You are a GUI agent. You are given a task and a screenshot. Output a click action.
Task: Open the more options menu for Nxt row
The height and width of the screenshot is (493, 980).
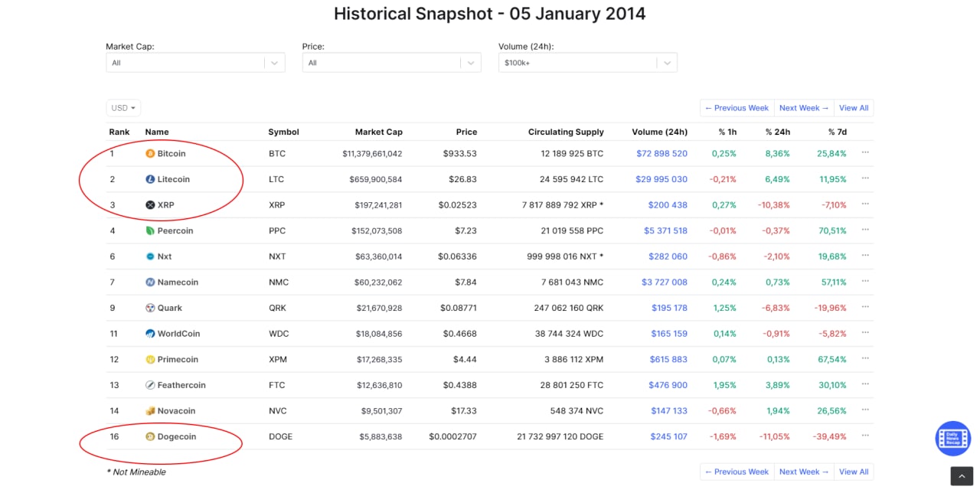pyautogui.click(x=865, y=255)
